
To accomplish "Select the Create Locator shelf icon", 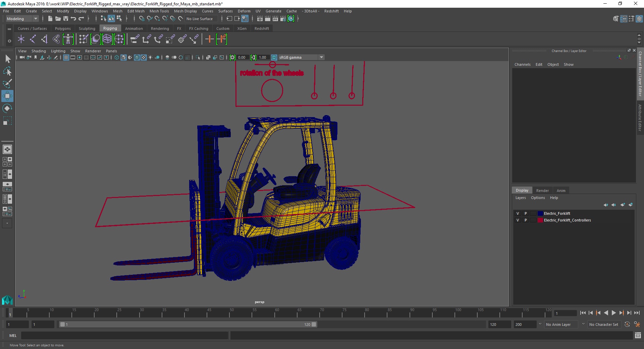I will pyautogui.click(x=21, y=39).
